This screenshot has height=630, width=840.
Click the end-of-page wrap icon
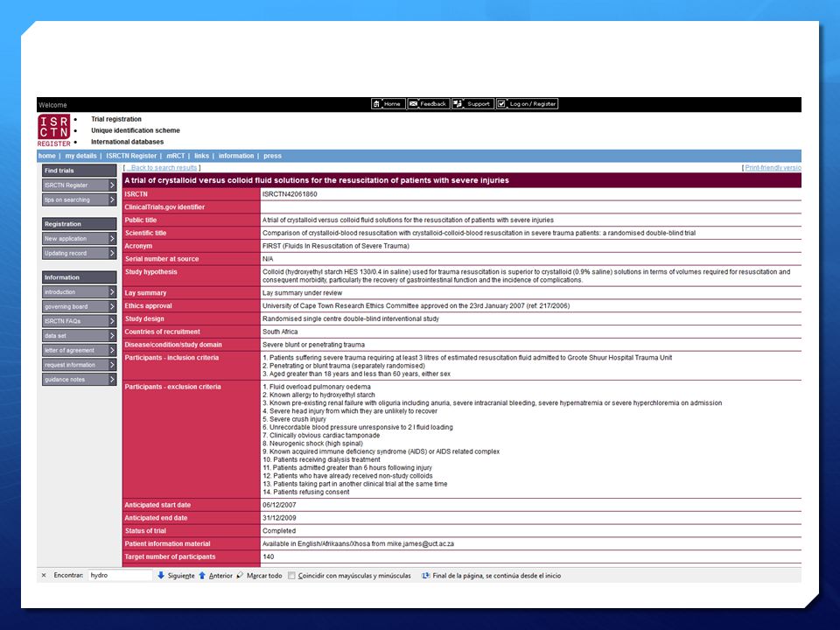click(x=426, y=576)
